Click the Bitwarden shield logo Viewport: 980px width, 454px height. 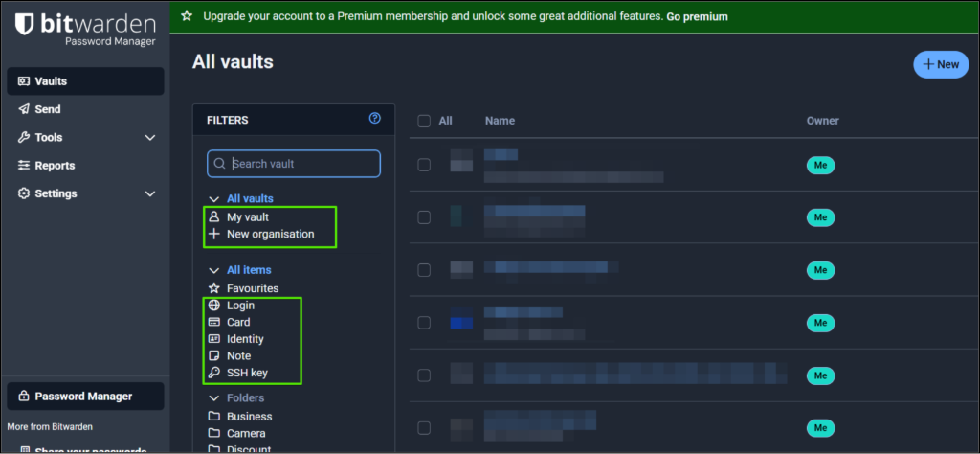[x=26, y=26]
